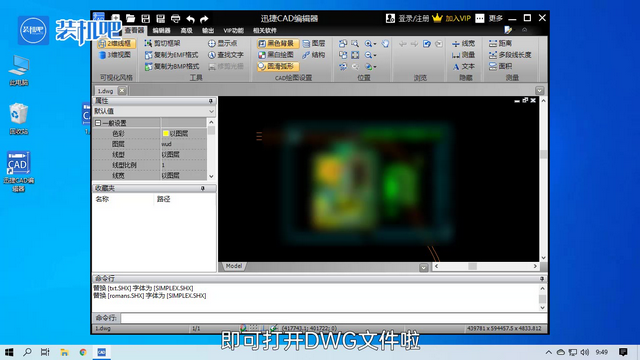Click the pin icon of 命令行 panel
This screenshot has width=640, height=360.
coord(542,278)
